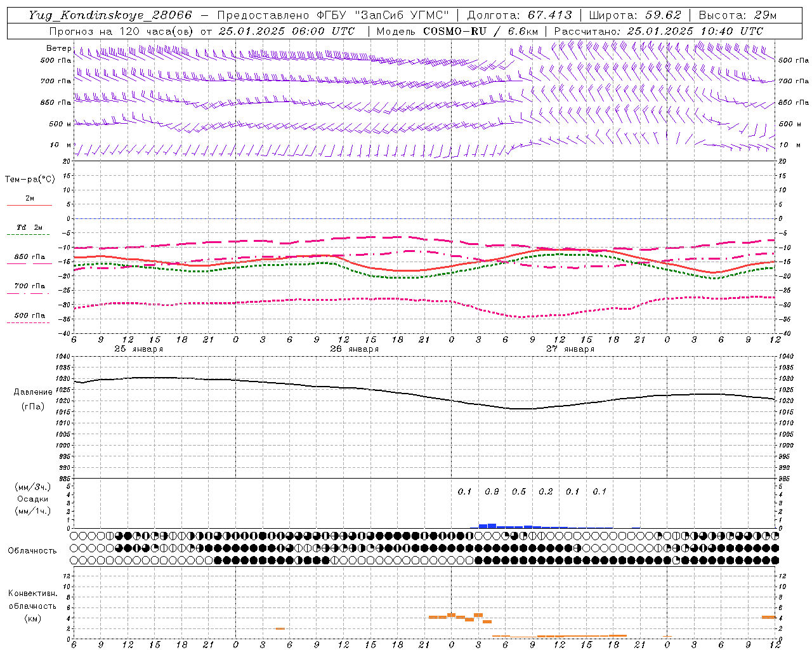Click the 25 января date label
This screenshot has height=650, width=812.
coord(138,349)
